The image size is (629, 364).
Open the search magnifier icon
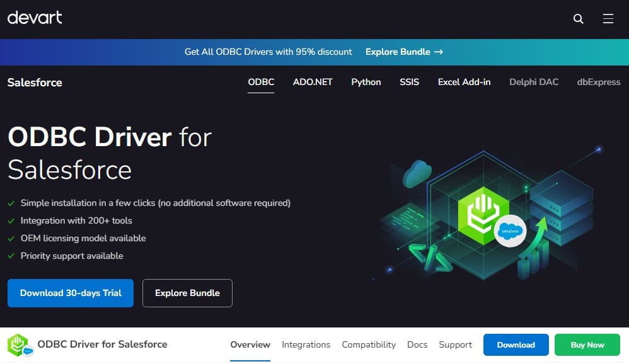coord(579,19)
